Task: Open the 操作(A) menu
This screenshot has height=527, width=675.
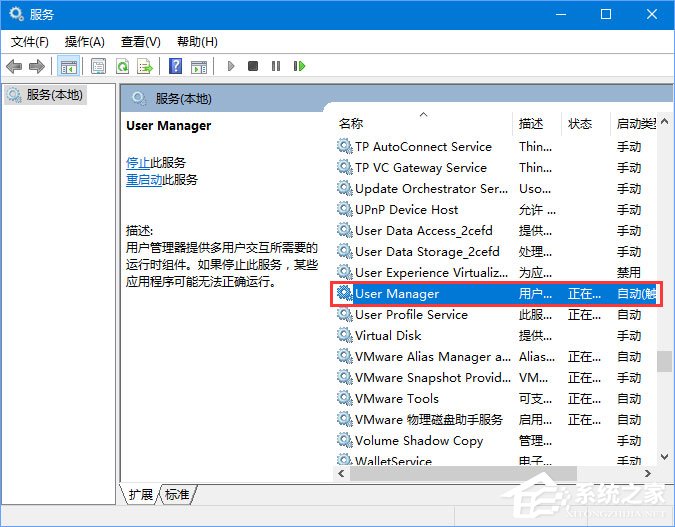Action: [x=85, y=42]
